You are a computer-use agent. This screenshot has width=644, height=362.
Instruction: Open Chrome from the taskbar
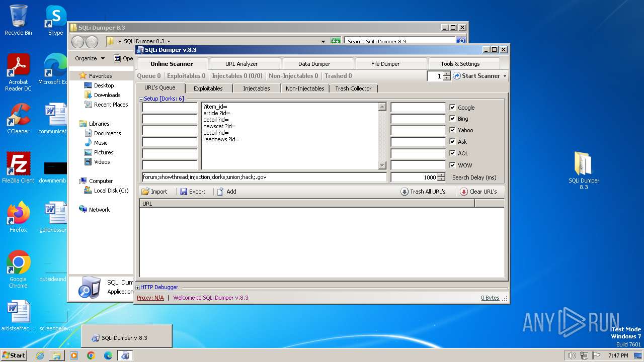coord(91,355)
